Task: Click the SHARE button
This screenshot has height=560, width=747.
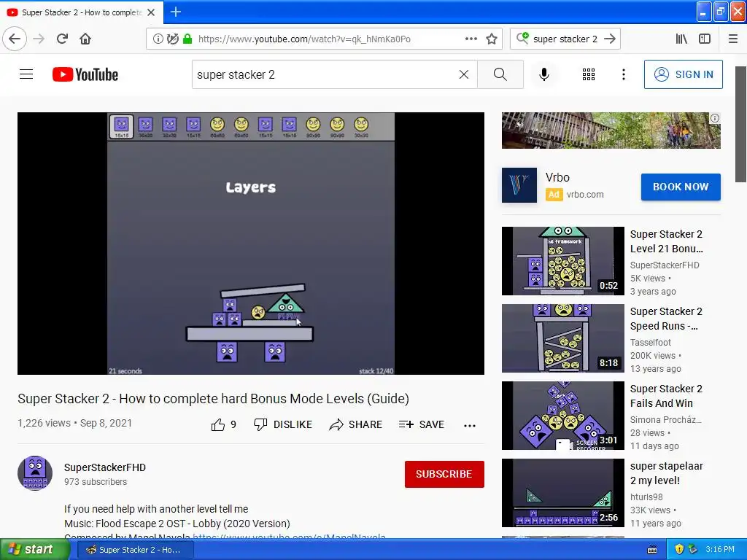Action: tap(356, 424)
